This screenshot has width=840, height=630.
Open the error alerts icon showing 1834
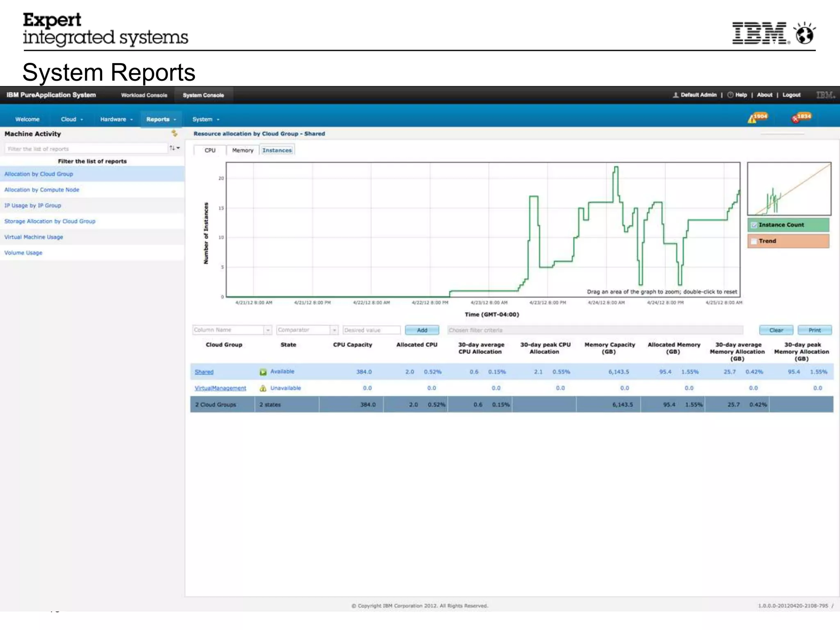(801, 118)
